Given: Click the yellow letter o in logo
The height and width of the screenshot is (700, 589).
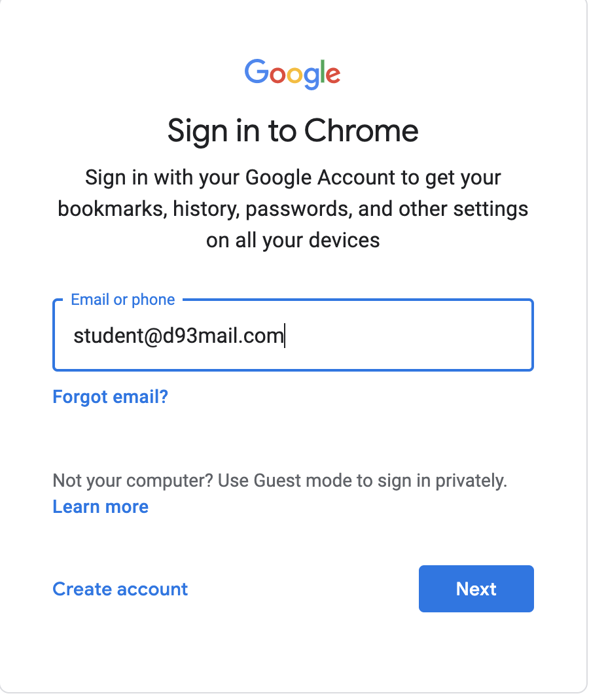Looking at the screenshot, I should click(x=294, y=75).
